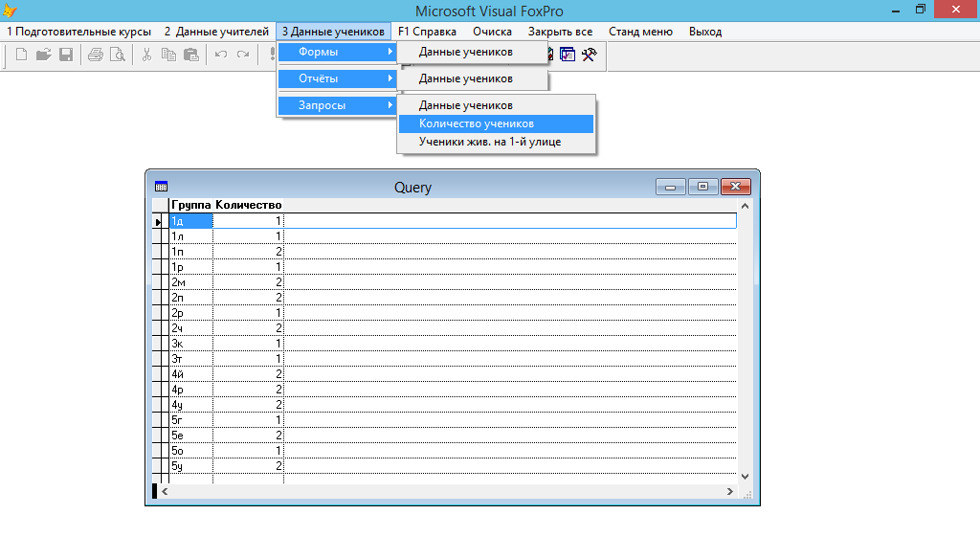
Task: Click the Paste clipboard toolbar icon
Action: point(191,55)
